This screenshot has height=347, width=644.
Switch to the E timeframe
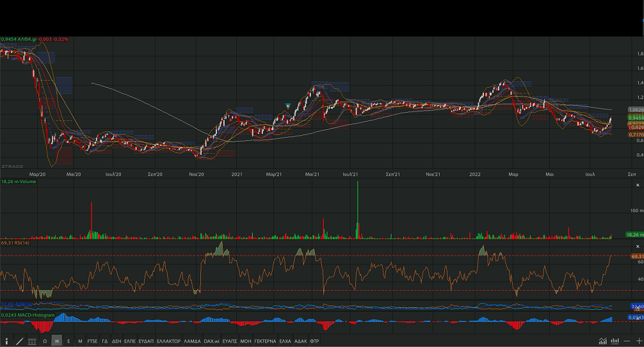68,341
